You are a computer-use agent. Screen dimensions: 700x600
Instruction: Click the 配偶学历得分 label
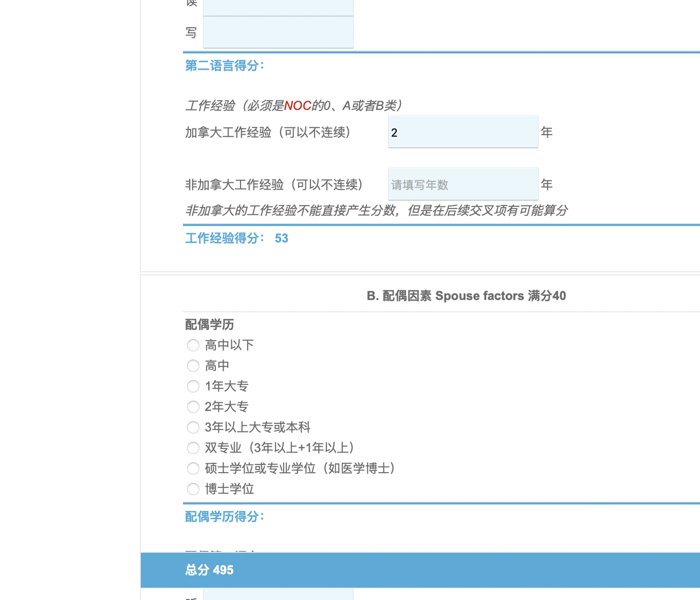225,517
